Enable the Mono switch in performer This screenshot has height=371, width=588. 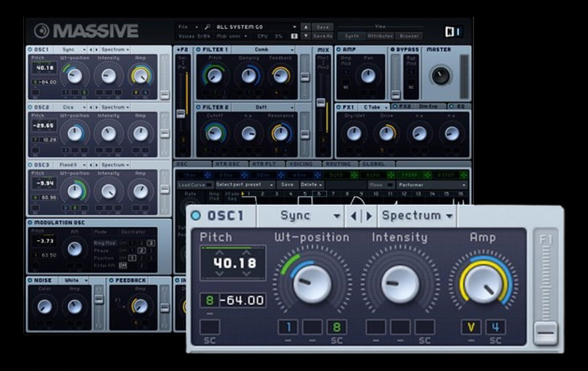pyautogui.click(x=390, y=185)
